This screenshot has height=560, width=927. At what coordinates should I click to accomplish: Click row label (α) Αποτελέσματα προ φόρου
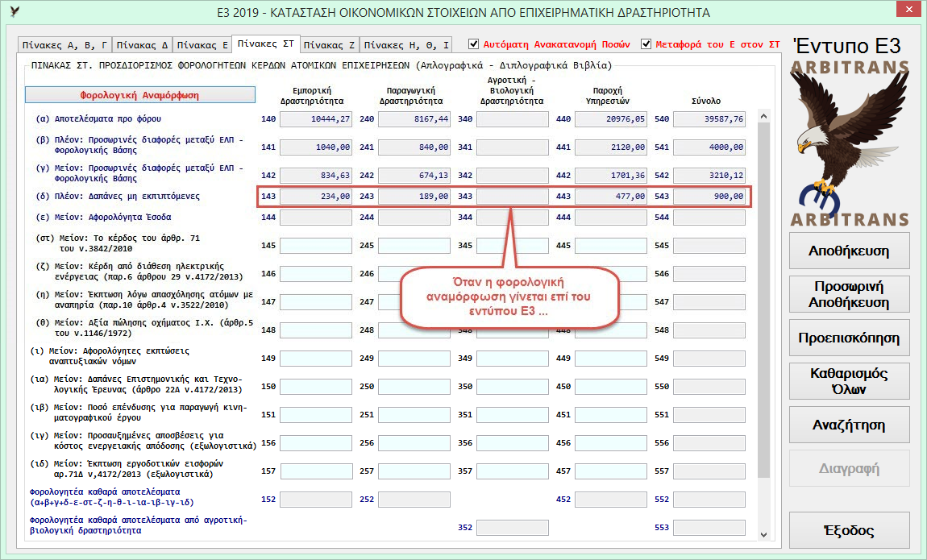click(x=98, y=118)
